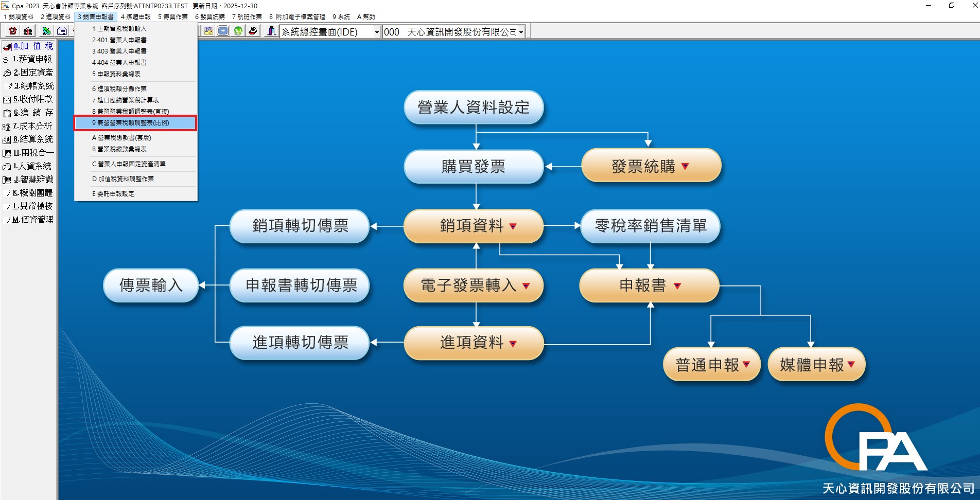This screenshot has height=500, width=980.
Task: Open the 4 媒體申報 menu bar item
Action: click(136, 16)
